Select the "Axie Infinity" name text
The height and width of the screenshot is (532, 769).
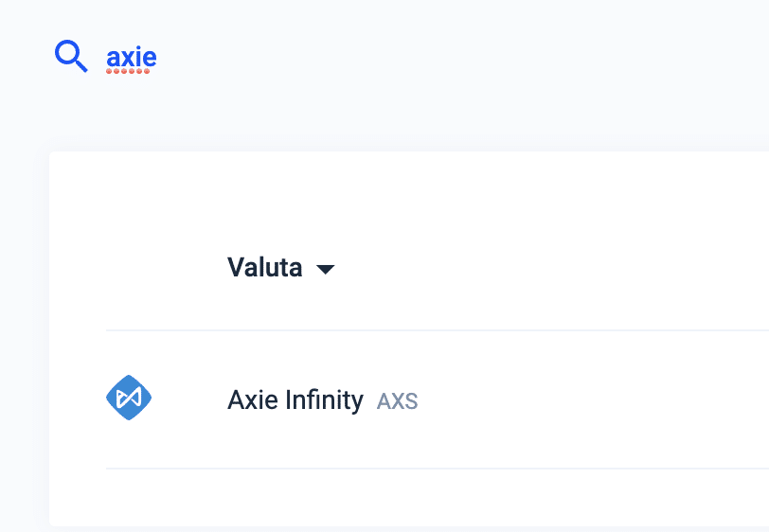pos(295,400)
